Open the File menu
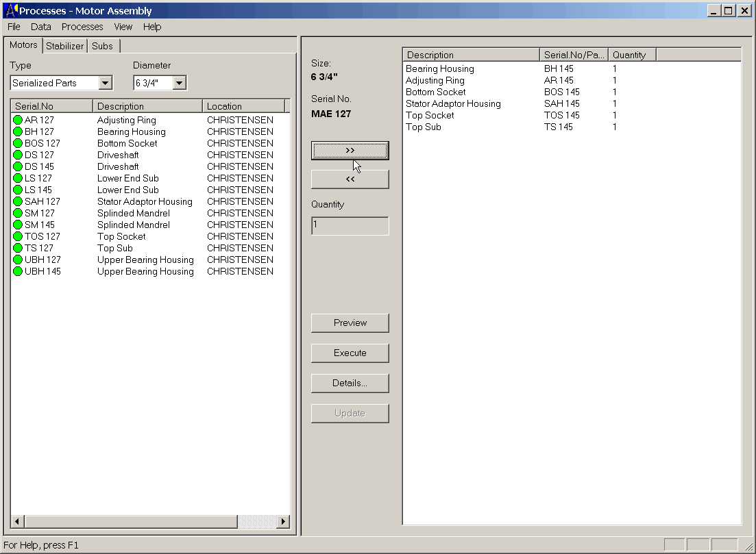Viewport: 756px width, 554px height. 14,27
